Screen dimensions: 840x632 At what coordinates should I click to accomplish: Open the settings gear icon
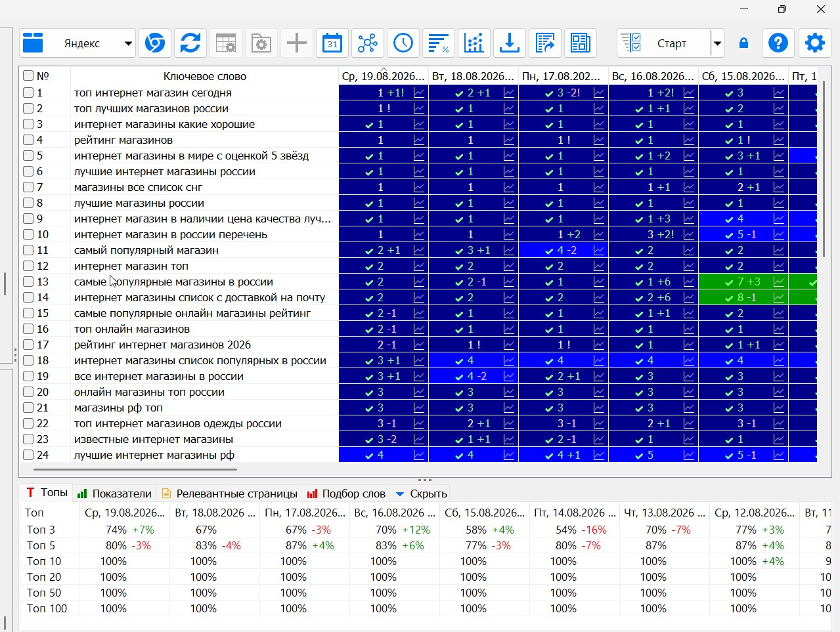(x=815, y=43)
